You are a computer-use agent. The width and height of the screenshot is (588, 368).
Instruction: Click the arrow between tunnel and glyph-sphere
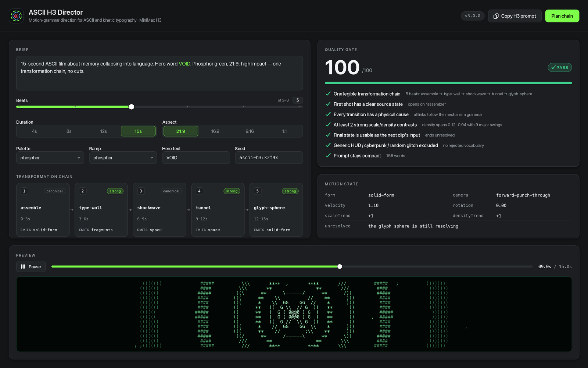[247, 210]
